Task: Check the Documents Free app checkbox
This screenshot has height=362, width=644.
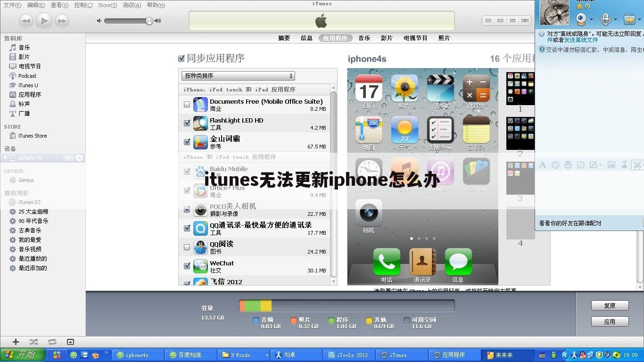Action: [x=187, y=105]
